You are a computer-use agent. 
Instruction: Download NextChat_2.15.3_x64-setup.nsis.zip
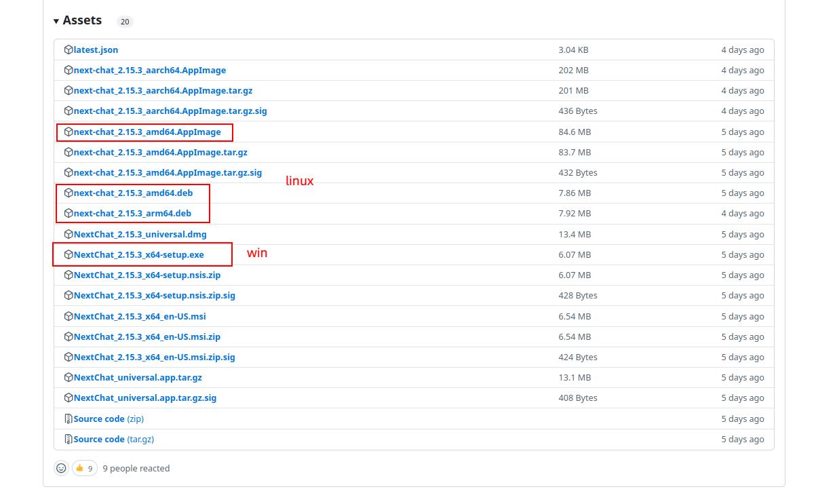(147, 275)
